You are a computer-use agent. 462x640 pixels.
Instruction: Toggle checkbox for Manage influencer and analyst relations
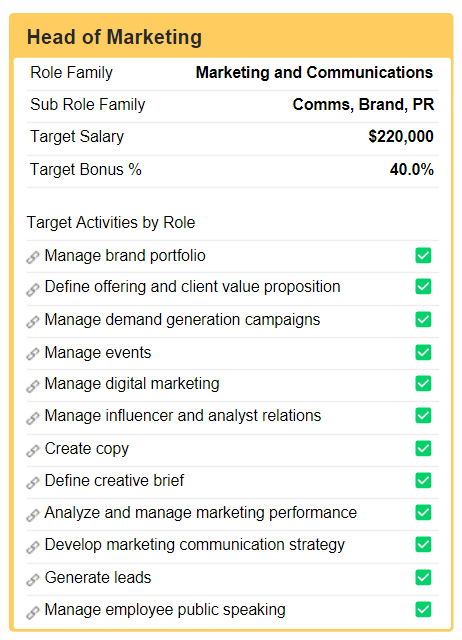[x=423, y=416]
